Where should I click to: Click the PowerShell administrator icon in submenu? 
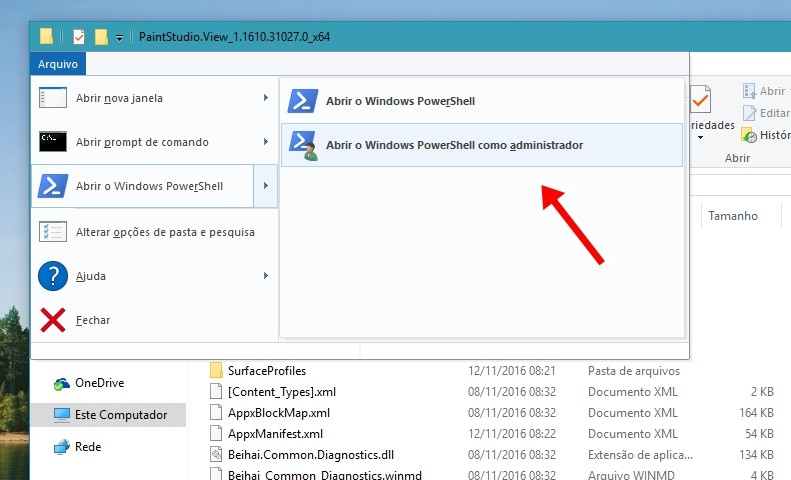click(303, 145)
